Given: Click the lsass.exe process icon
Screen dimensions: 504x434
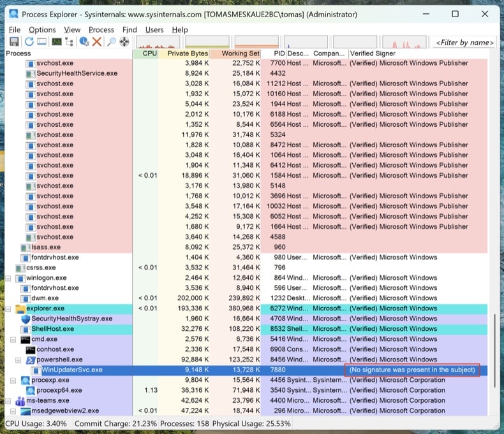Looking at the screenshot, I should pyautogui.click(x=26, y=247).
